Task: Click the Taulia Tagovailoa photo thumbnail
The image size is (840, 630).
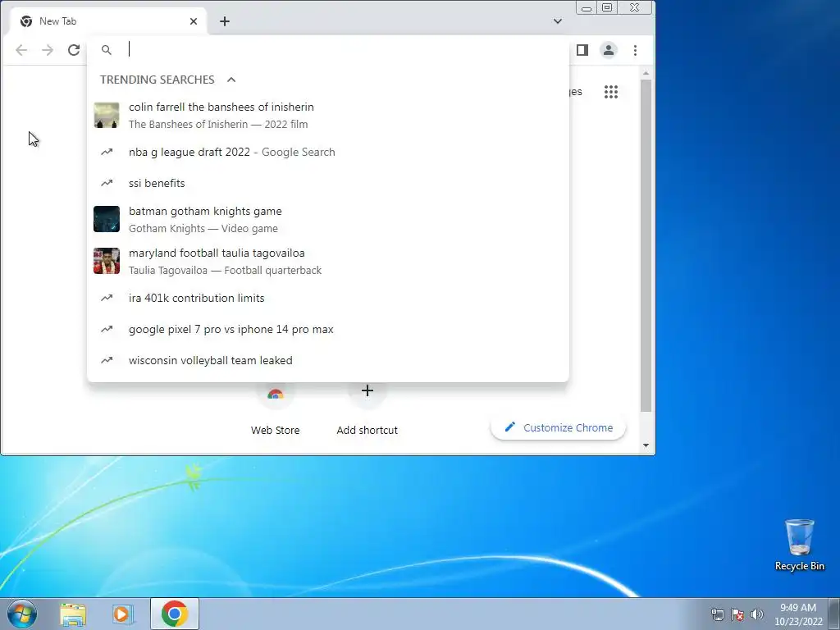Action: tap(107, 261)
